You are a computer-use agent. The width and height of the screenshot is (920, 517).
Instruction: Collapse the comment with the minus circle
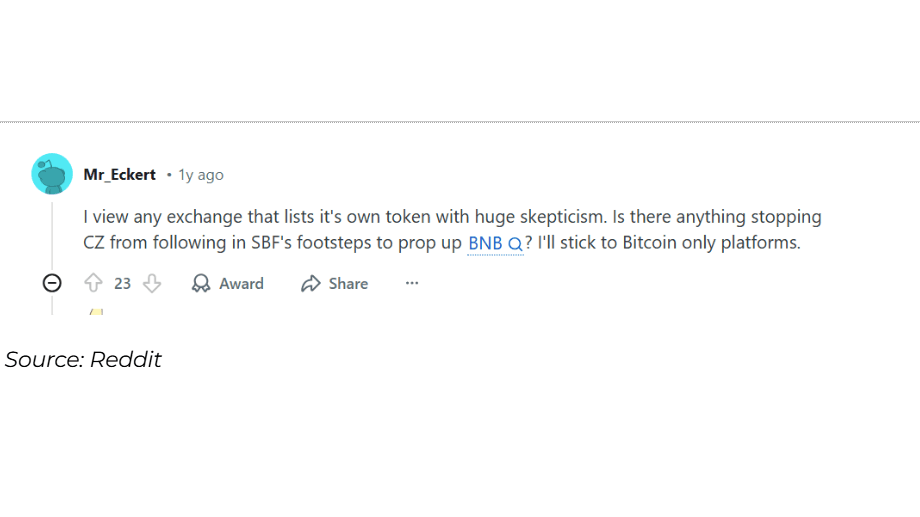click(52, 284)
